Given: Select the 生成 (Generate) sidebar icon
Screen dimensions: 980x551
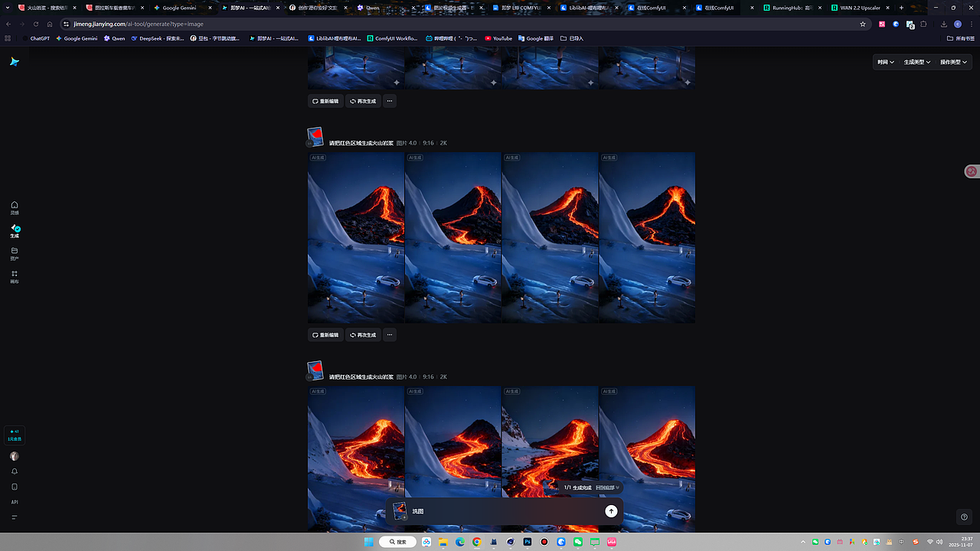Looking at the screenshot, I should [14, 231].
